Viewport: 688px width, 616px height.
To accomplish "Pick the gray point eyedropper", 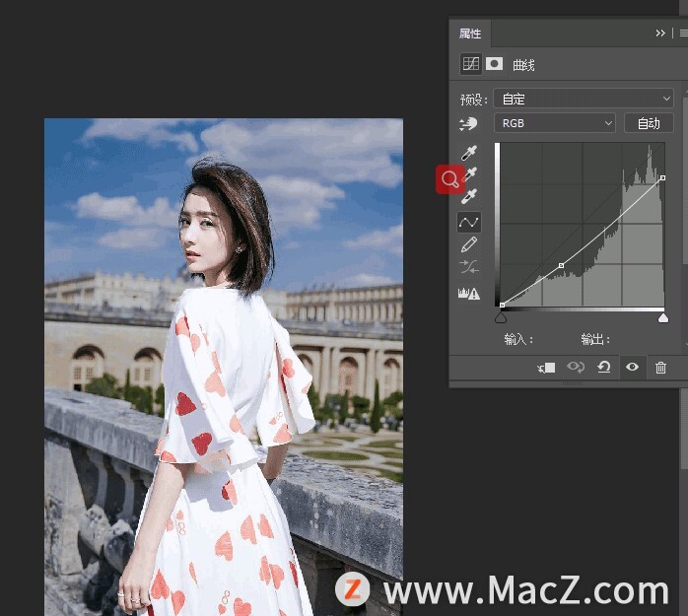I will point(469,174).
